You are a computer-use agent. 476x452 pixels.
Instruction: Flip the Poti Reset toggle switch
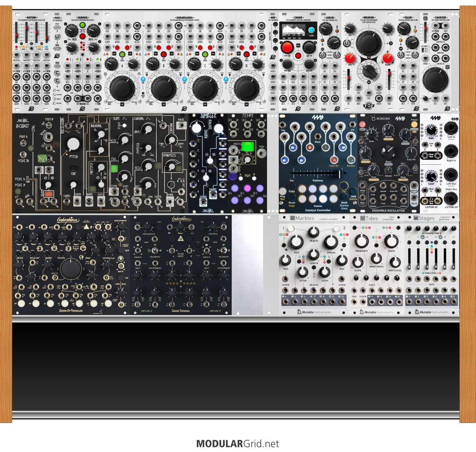click(58, 36)
